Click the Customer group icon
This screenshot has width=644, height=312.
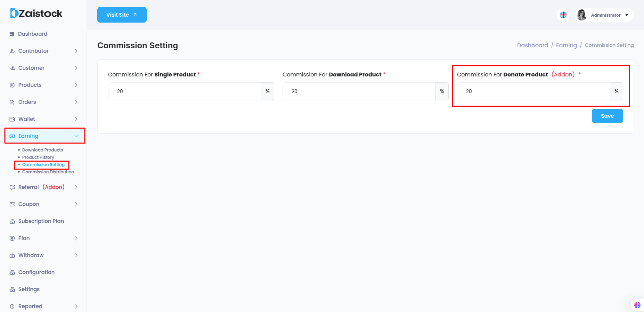pyautogui.click(x=12, y=68)
